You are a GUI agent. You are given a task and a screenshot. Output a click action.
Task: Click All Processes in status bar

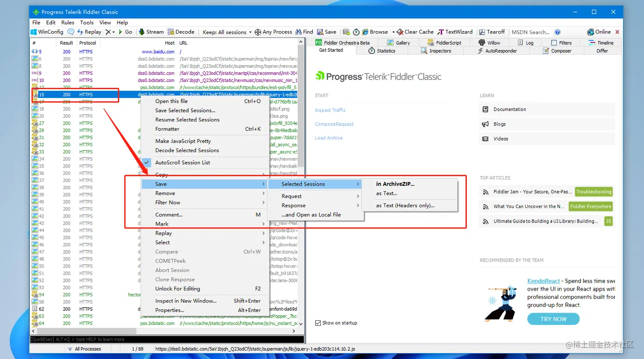[84, 349]
